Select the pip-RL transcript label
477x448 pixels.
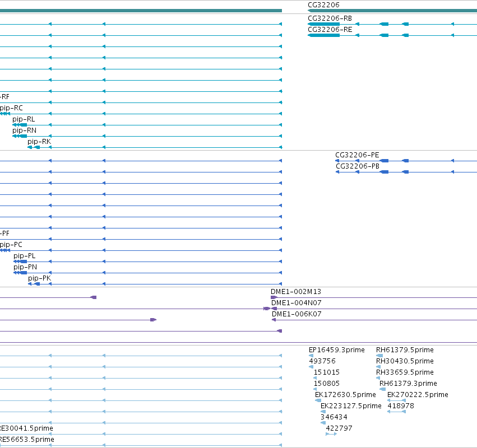[x=24, y=119]
